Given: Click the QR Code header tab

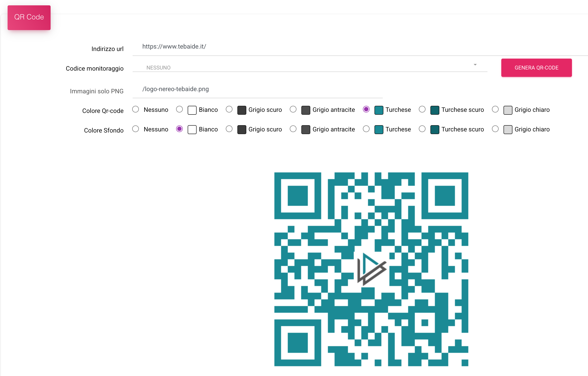Looking at the screenshot, I should 29,18.
